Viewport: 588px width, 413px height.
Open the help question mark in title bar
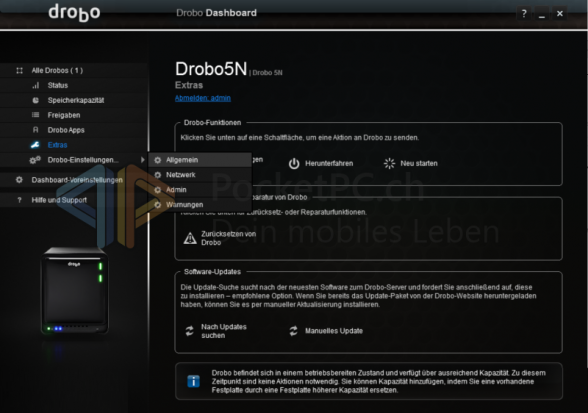(x=524, y=14)
